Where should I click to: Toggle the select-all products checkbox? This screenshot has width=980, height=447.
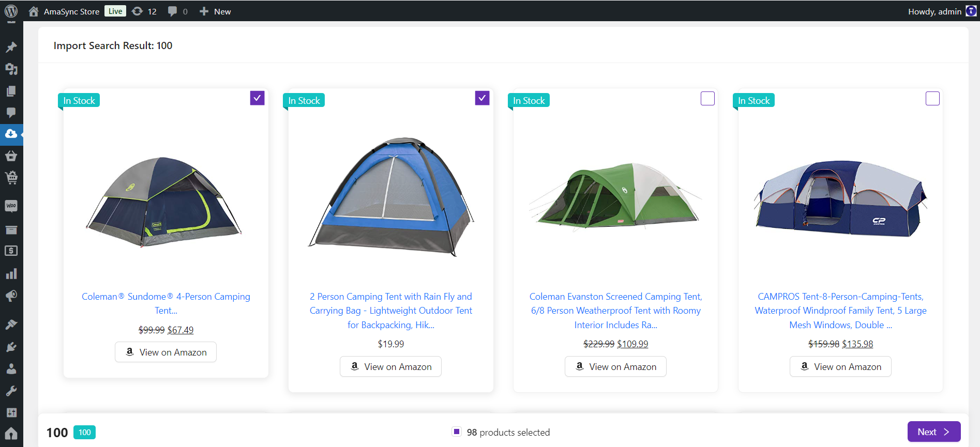point(457,431)
